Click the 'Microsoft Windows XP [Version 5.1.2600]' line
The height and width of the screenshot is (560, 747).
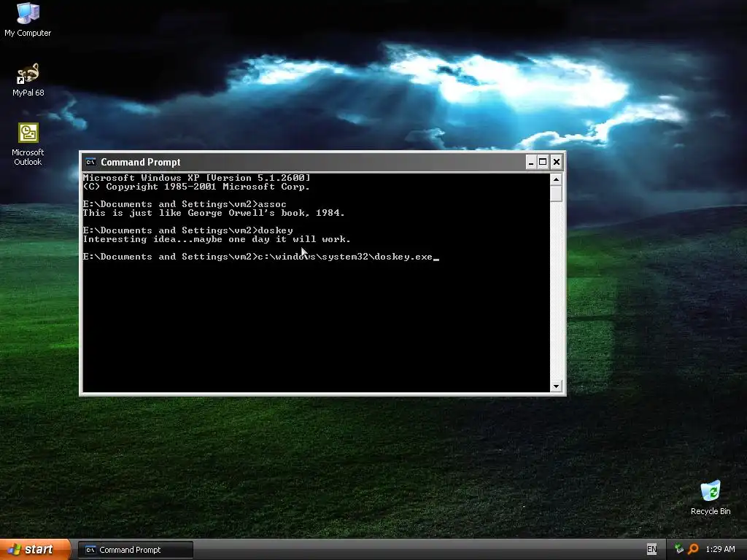[x=196, y=178]
